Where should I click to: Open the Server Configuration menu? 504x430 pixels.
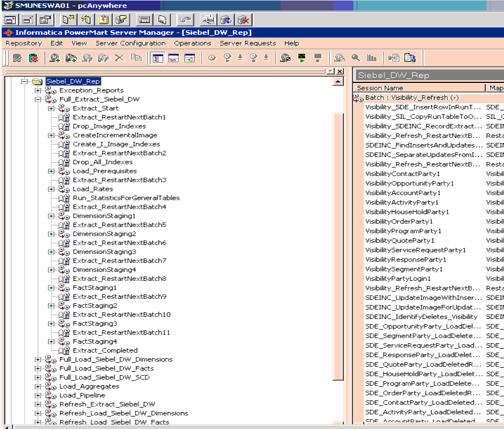click(130, 43)
